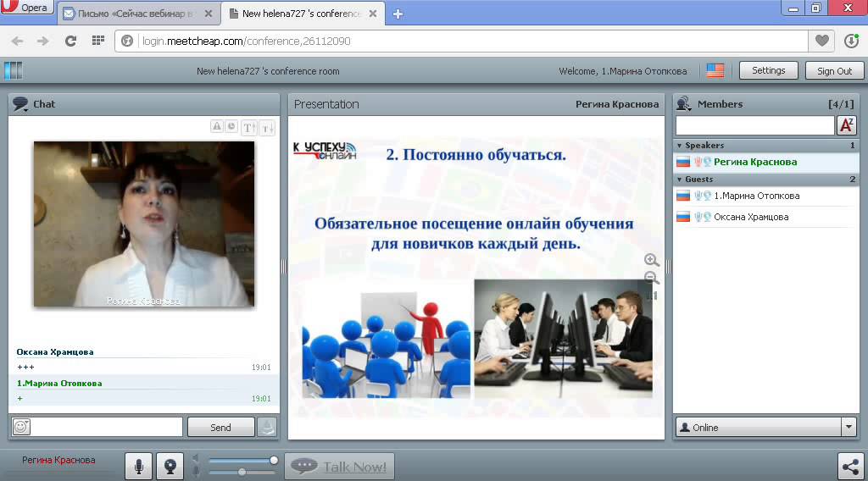
Task: Go back in browser history
Action: click(x=18, y=41)
